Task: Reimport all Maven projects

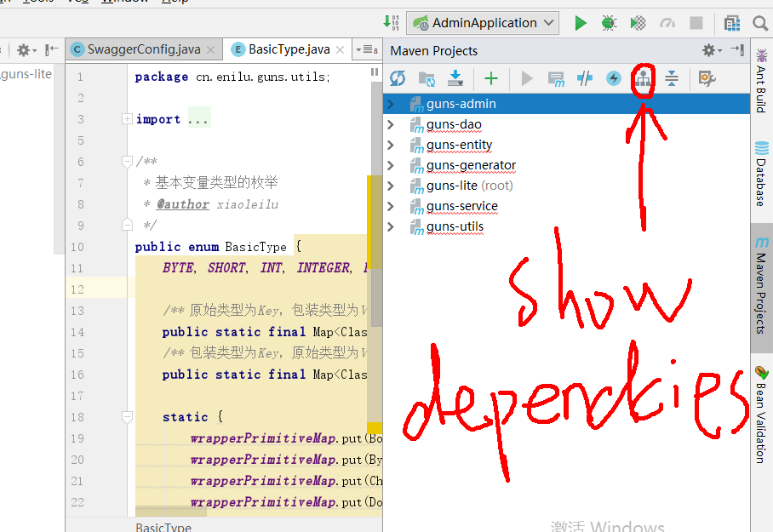Action: pos(398,78)
